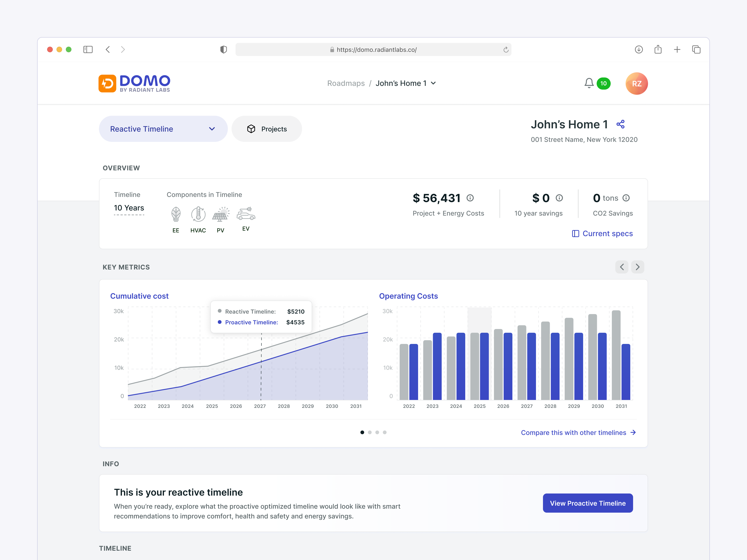Viewport: 747px width, 560px height.
Task: Open the Reactive Timeline dropdown
Action: 163,129
